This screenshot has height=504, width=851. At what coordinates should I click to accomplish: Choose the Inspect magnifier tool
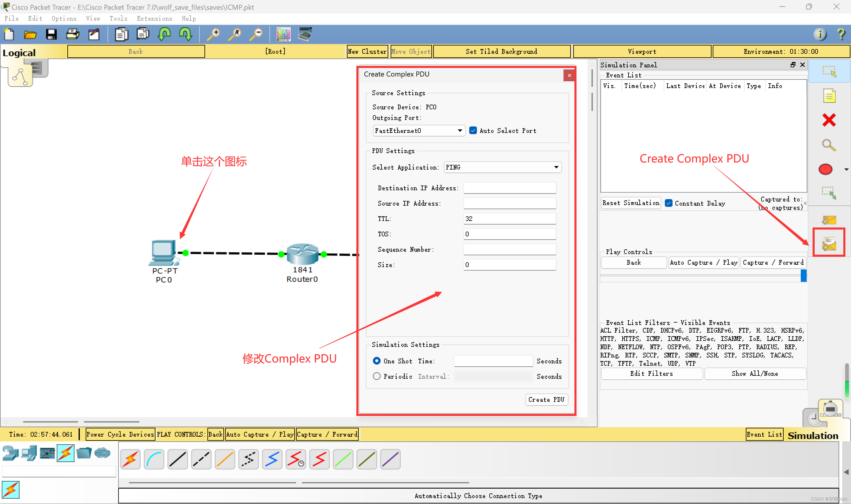click(x=829, y=145)
